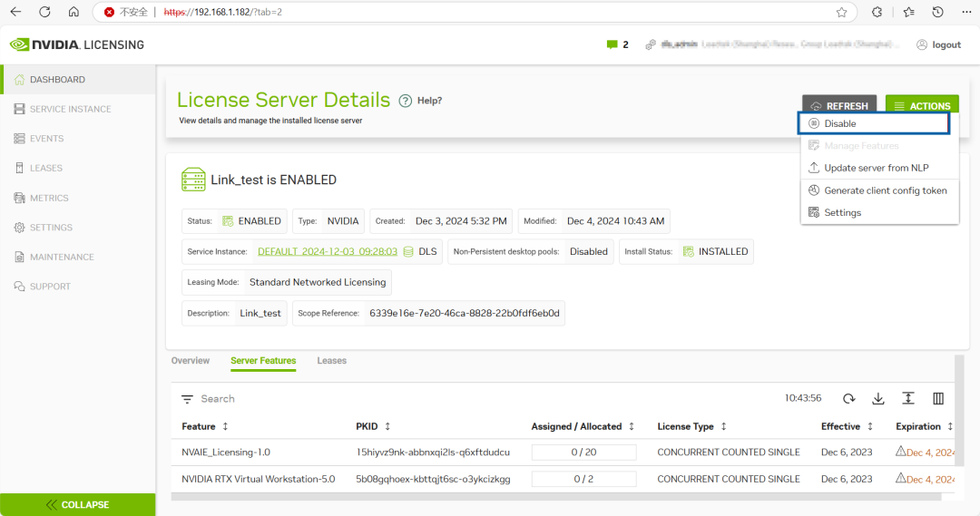Open the browser extensions puzzle icon
The image size is (980, 516).
877,12
